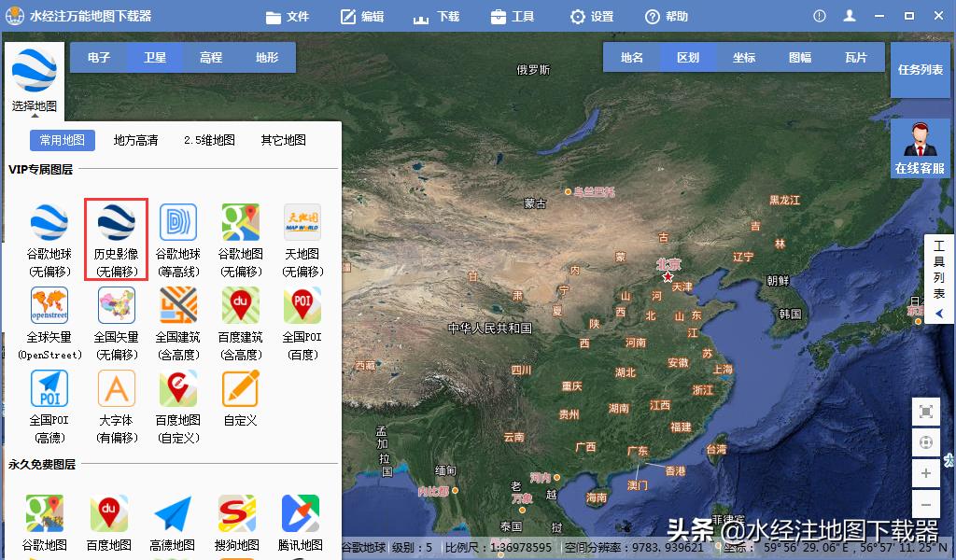Switch the map to 高程 elevation view
The height and width of the screenshot is (560, 956).
pyautogui.click(x=210, y=57)
